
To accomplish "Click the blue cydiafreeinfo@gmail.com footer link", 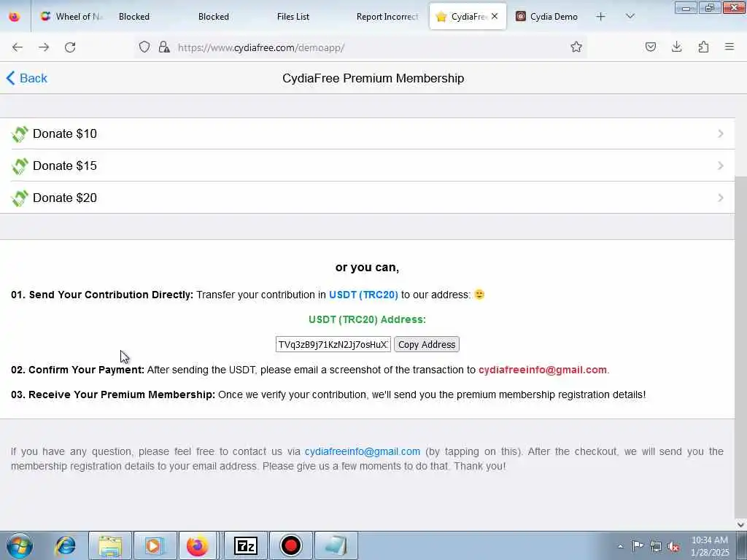I will [x=363, y=451].
